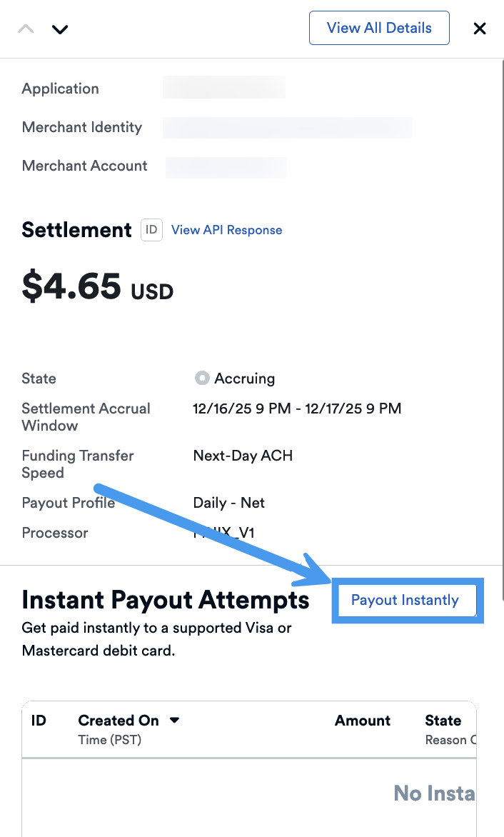Navigate to next record using down chevron

coord(60,29)
